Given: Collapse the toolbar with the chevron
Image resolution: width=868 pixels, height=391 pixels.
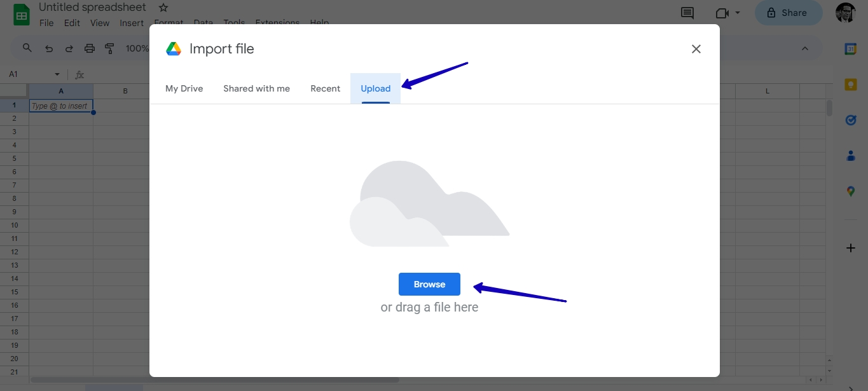Looking at the screenshot, I should tap(804, 48).
